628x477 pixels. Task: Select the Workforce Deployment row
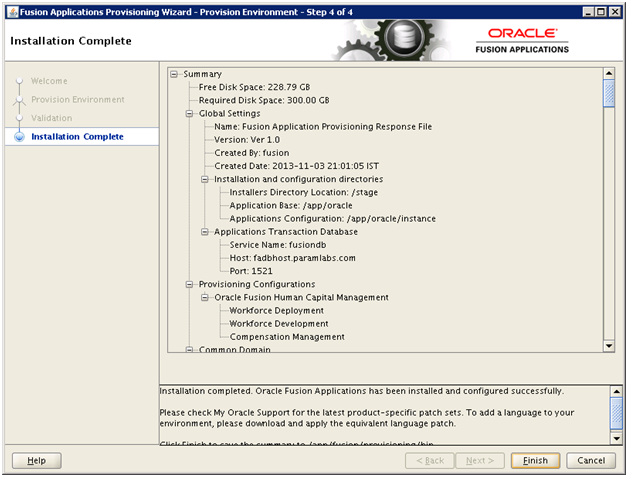tap(276, 311)
